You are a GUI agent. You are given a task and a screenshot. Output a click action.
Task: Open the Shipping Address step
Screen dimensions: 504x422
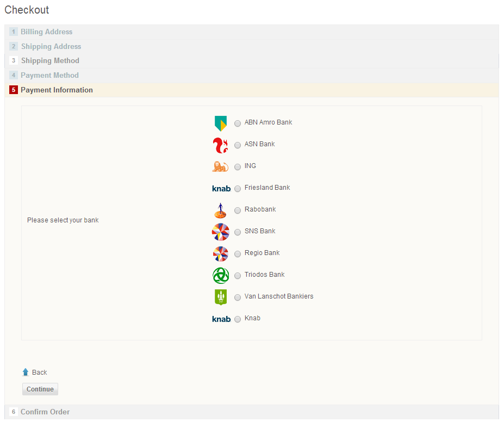51,46
